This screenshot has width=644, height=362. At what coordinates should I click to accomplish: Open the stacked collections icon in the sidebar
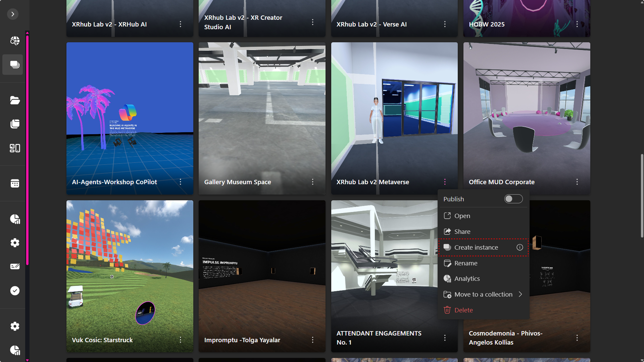pyautogui.click(x=15, y=124)
